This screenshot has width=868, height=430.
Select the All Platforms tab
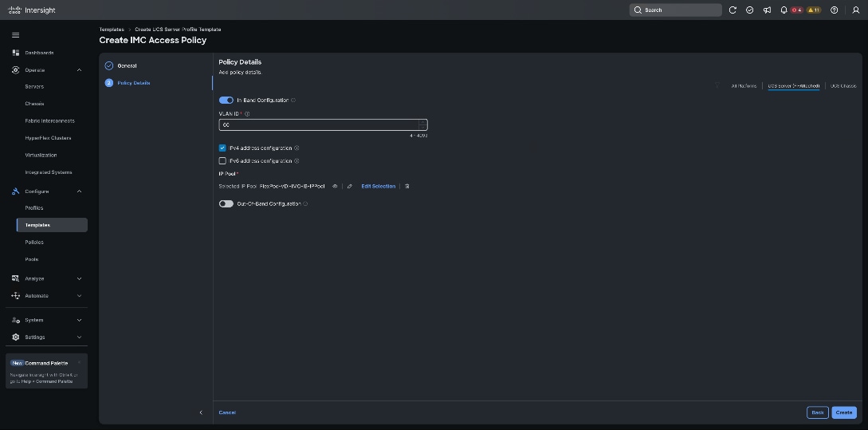pyautogui.click(x=744, y=86)
